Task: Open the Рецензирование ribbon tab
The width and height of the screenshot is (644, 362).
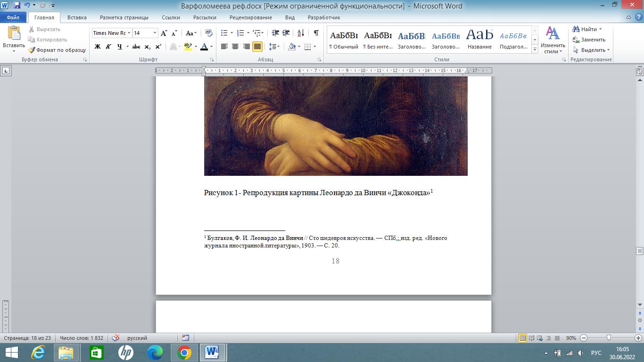Action: [250, 17]
